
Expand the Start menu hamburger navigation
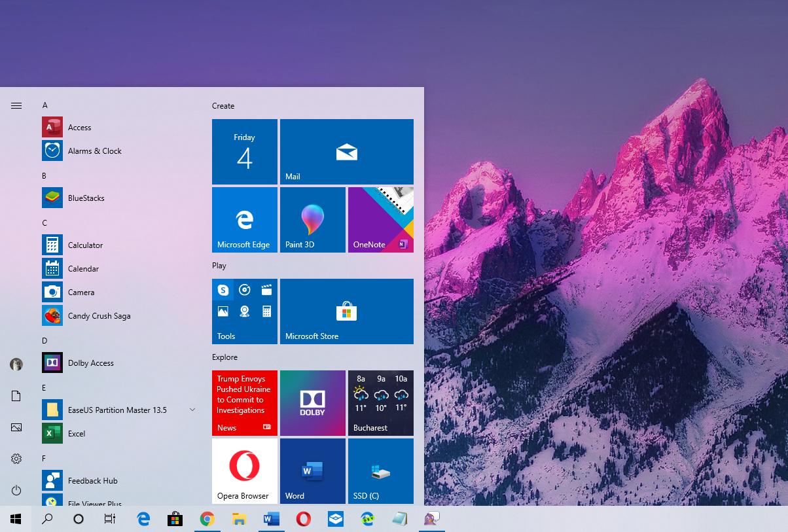(16, 105)
